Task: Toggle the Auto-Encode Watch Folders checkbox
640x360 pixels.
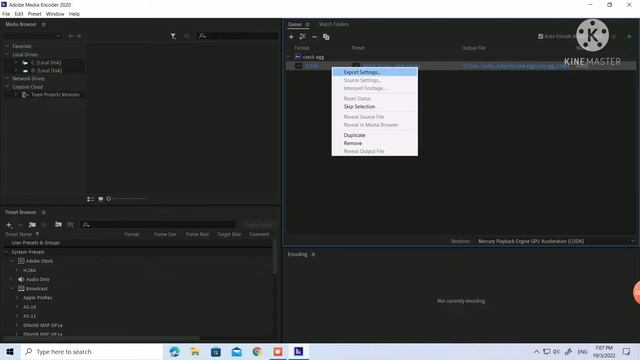Action: pos(540,36)
